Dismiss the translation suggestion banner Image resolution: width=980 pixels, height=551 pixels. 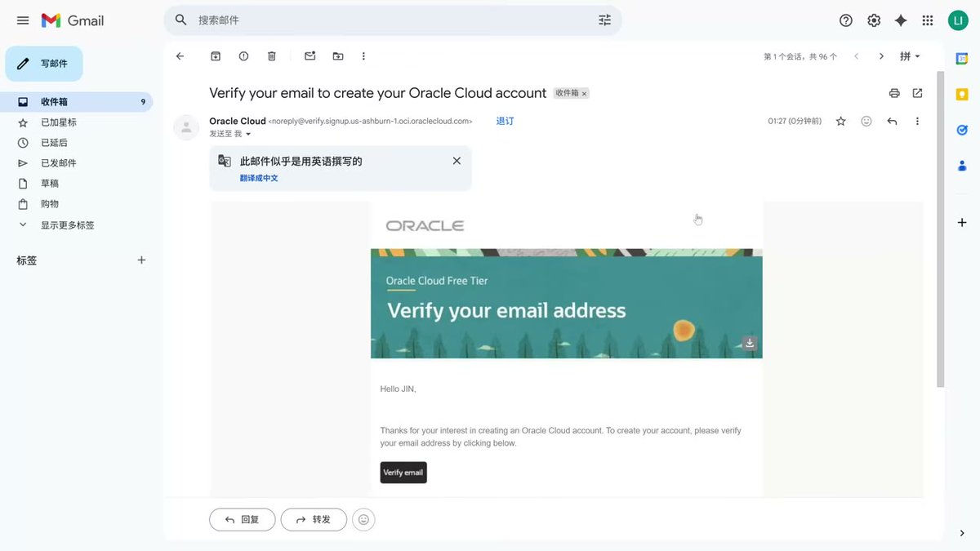(457, 161)
